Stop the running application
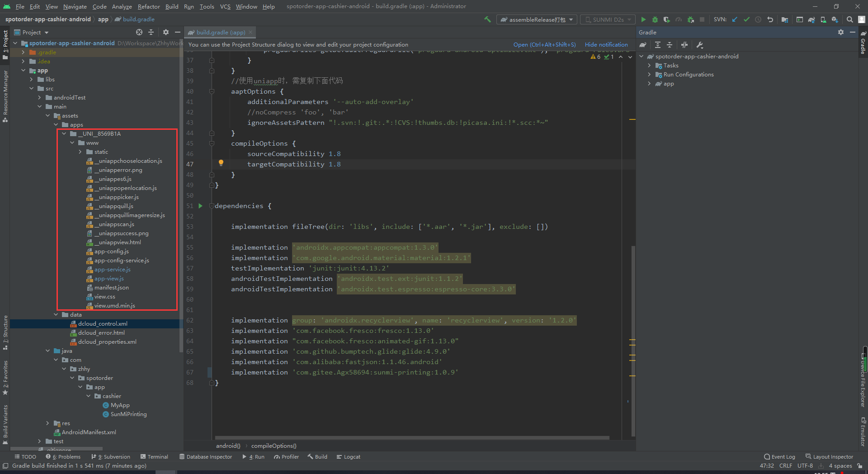The image size is (868, 474). coord(702,20)
